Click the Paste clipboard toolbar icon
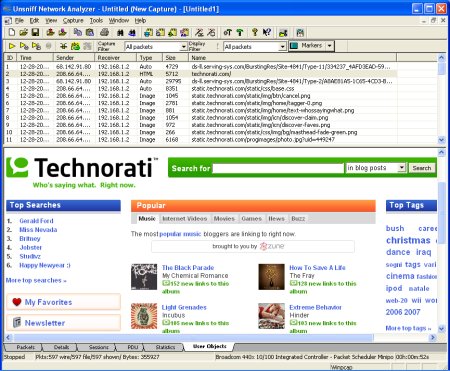This screenshot has height=371, width=450. 89,32
